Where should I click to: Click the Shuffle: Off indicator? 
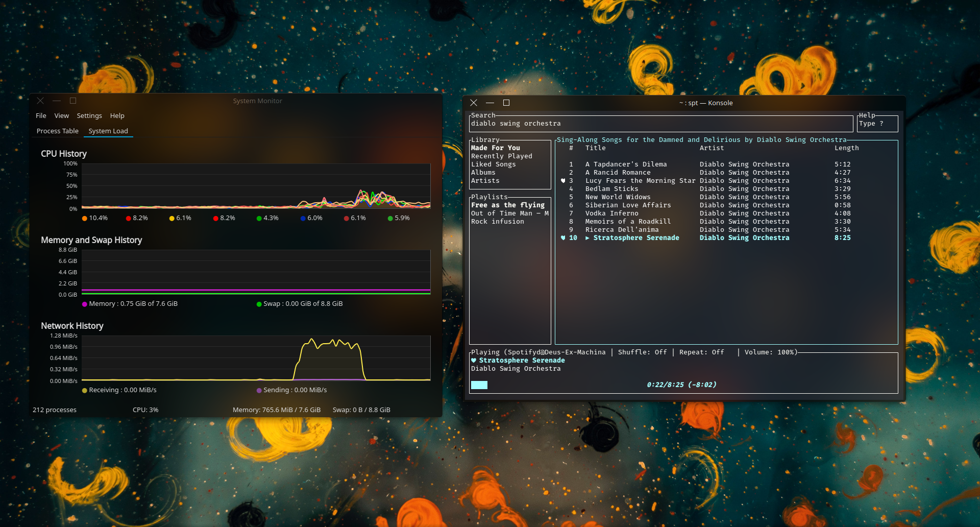643,352
